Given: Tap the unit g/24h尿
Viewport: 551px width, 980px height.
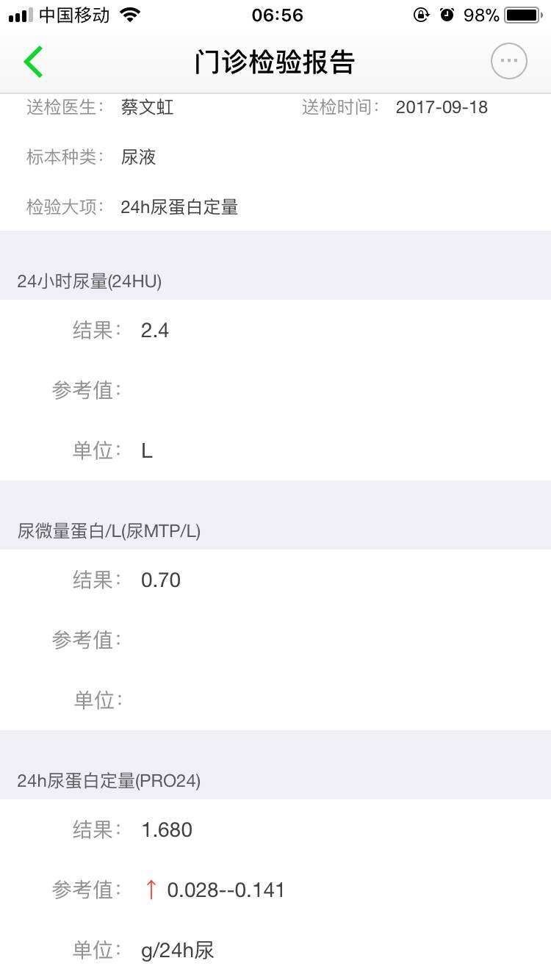Looking at the screenshot, I should [x=177, y=951].
